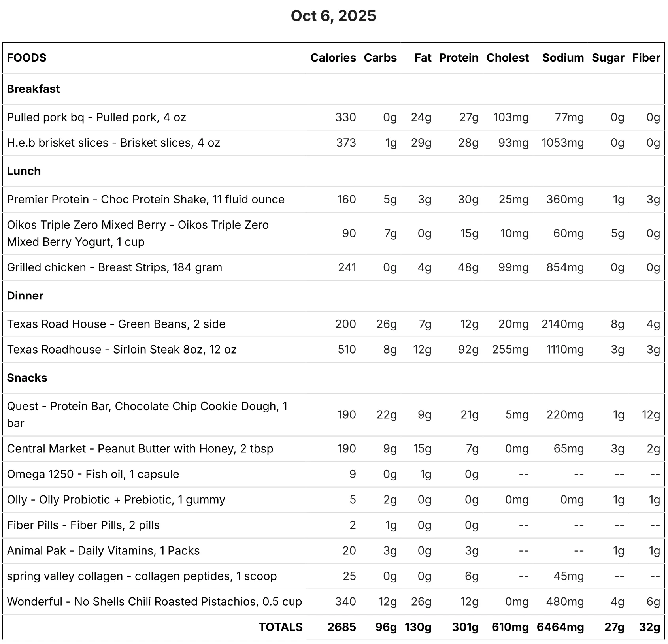The width and height of the screenshot is (668, 644).
Task: Click the TOTALS calories value 2685
Action: [342, 627]
